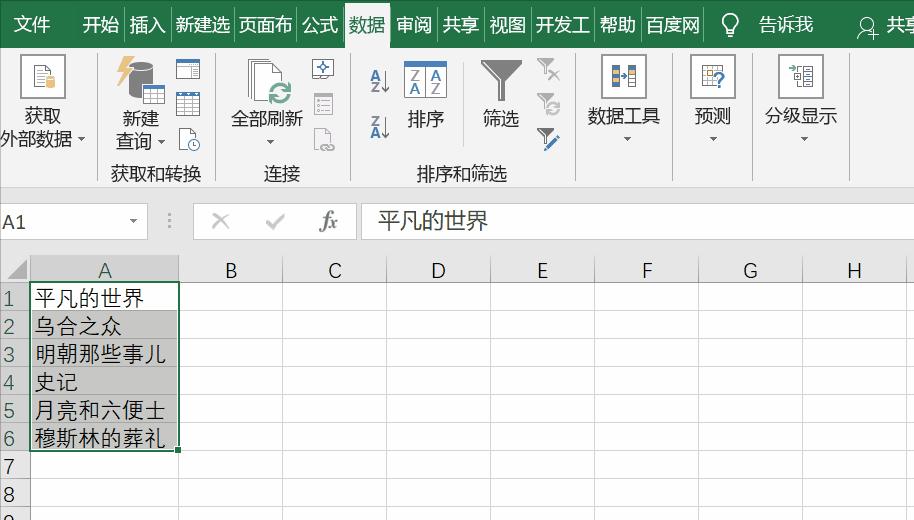Select column B header

[x=231, y=270]
